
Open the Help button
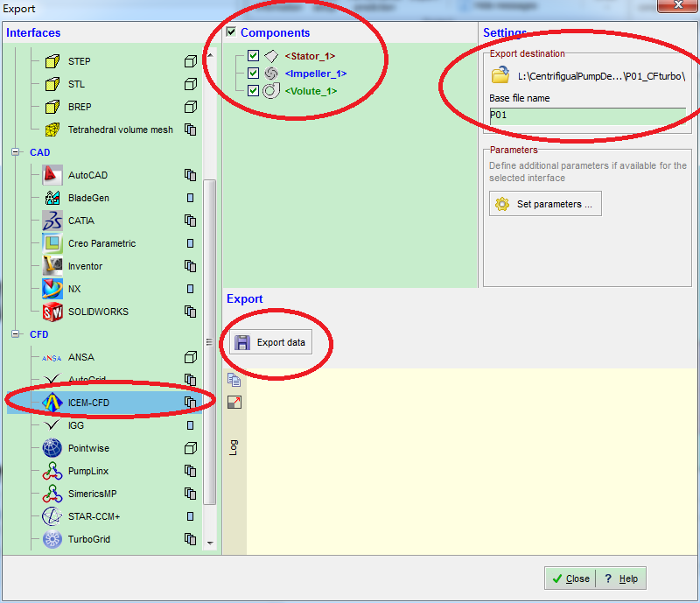pos(621,578)
